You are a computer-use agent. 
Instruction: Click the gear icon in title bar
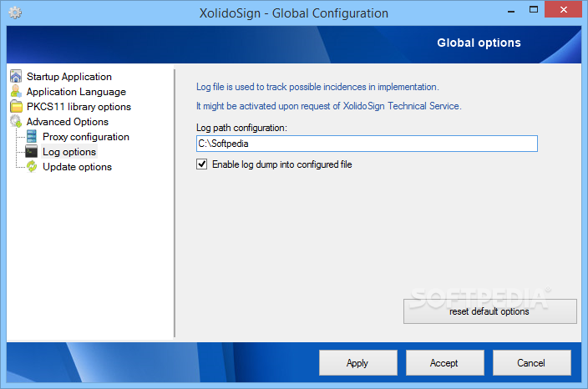pyautogui.click(x=15, y=13)
